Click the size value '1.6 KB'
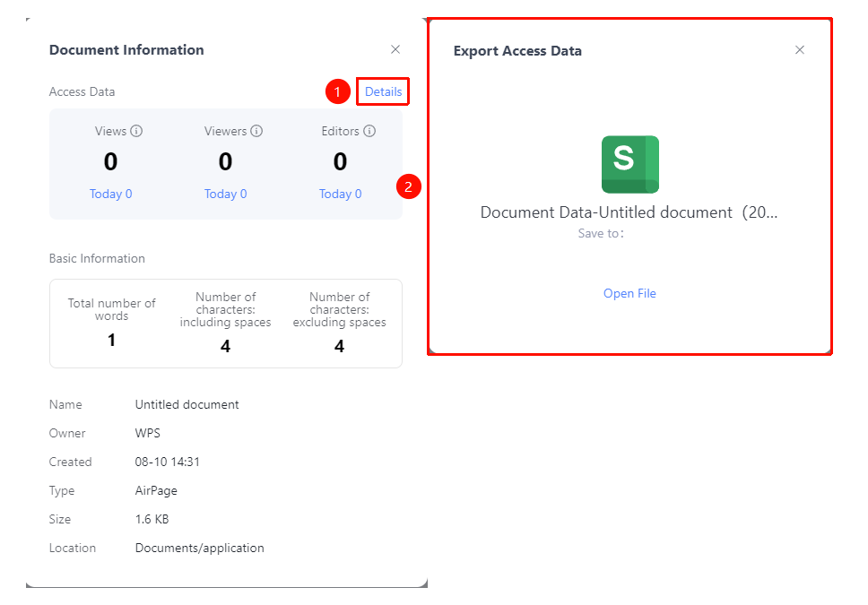 tap(152, 519)
